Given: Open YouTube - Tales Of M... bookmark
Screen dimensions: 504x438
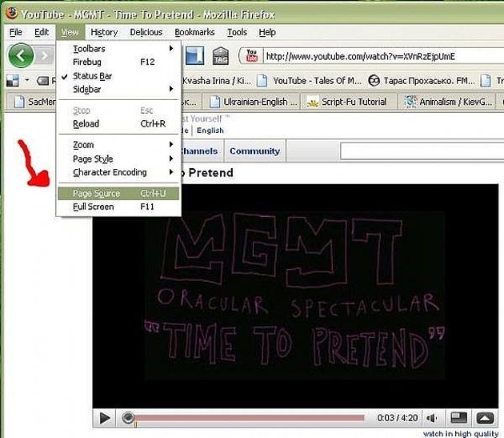Looking at the screenshot, I should 310,80.
